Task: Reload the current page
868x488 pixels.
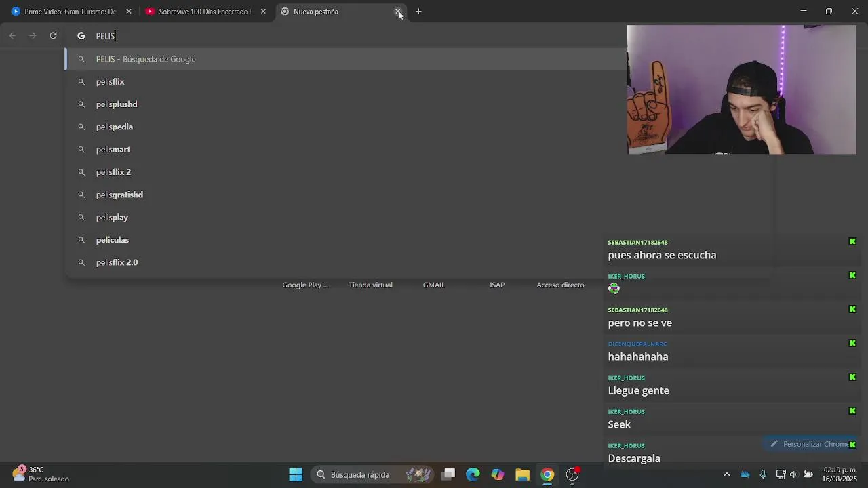Action: click(x=53, y=35)
